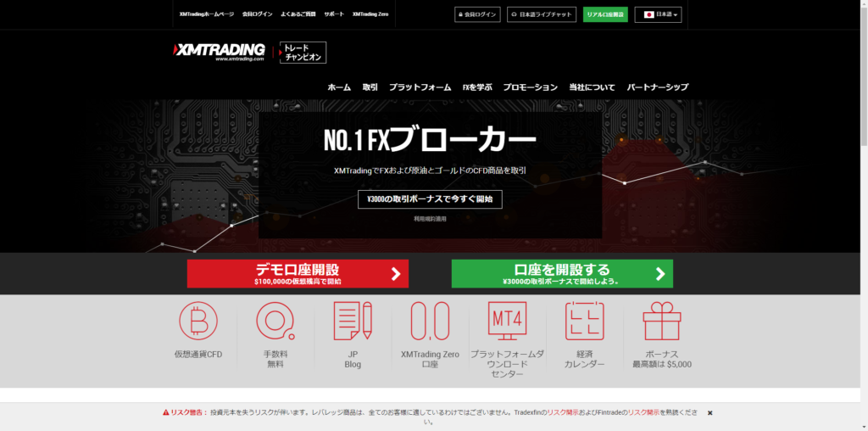Click the ボーナス gift box icon
This screenshot has height=431, width=868.
click(x=661, y=320)
